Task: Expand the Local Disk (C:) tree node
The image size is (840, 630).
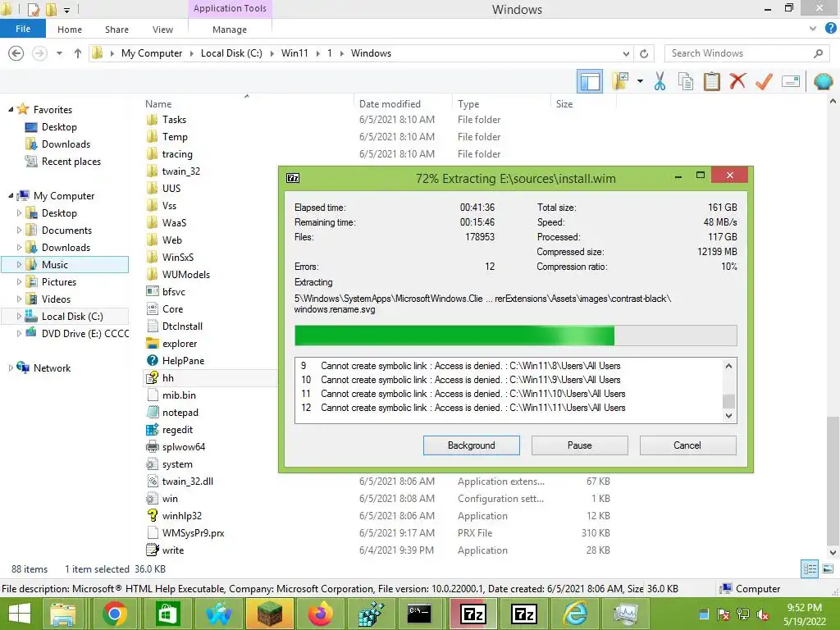Action: pyautogui.click(x=20, y=316)
